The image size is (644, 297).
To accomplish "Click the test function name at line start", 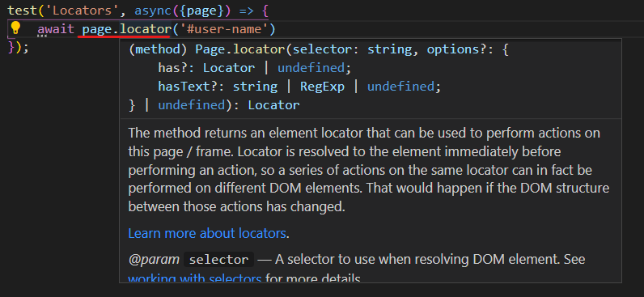I will pyautogui.click(x=22, y=11).
